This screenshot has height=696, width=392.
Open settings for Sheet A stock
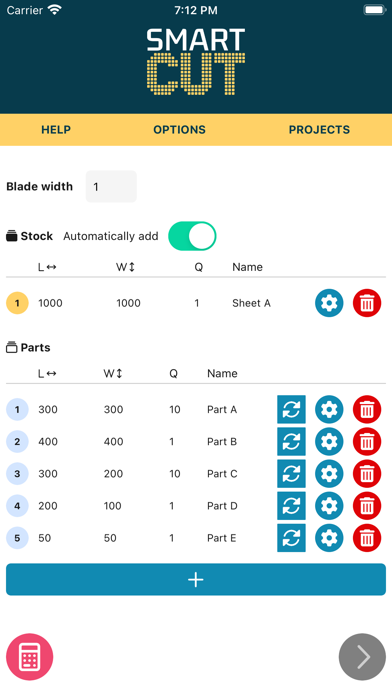(329, 303)
